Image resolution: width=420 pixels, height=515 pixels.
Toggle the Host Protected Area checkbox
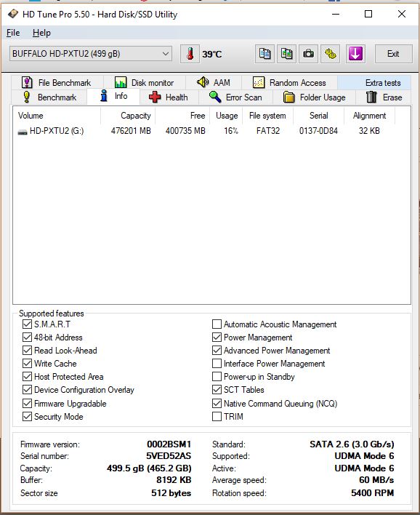(x=27, y=376)
